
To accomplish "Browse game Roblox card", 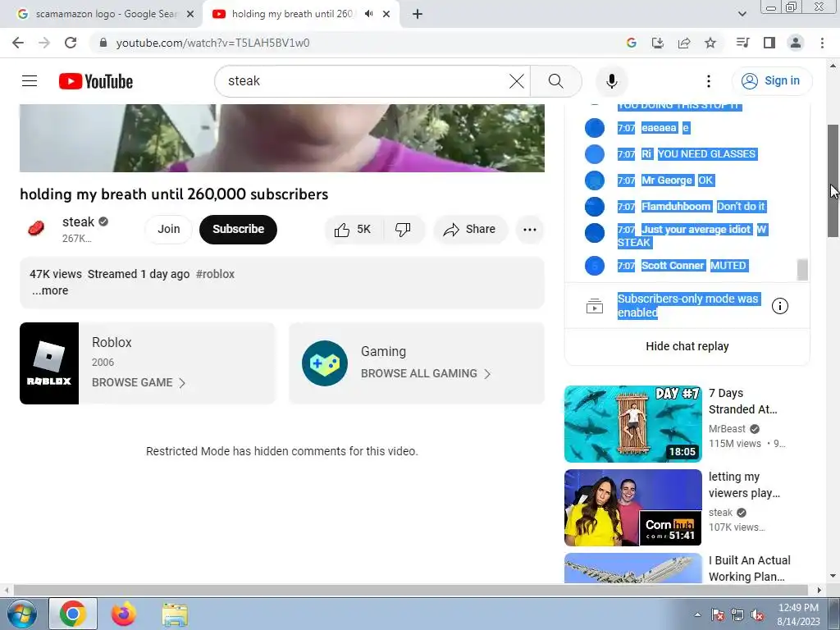I will click(x=139, y=382).
